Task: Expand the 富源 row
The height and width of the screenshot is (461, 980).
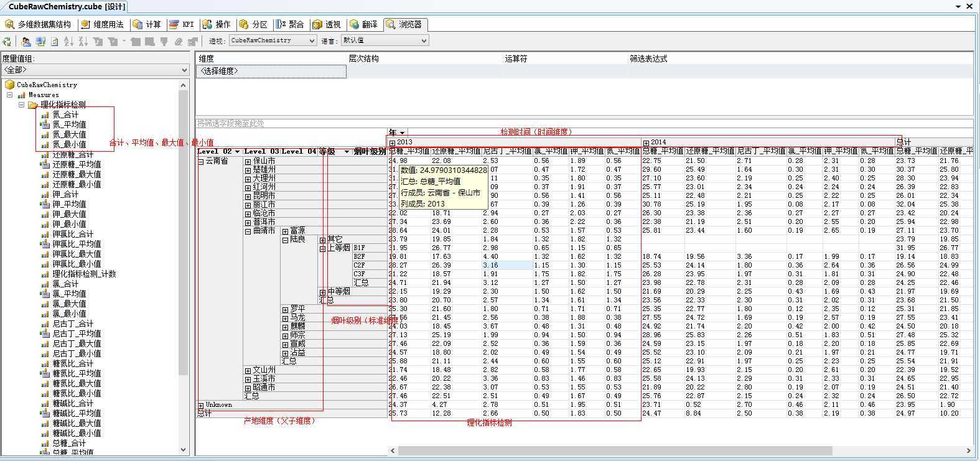Action: 285,231
